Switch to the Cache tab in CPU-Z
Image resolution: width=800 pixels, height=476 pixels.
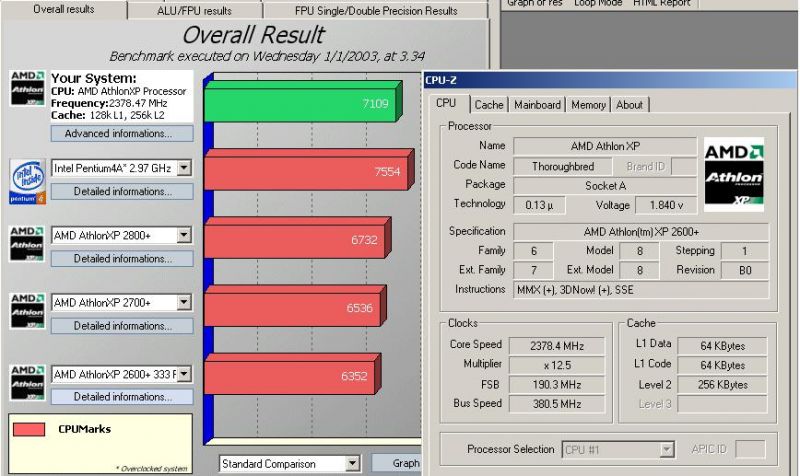[x=489, y=105]
